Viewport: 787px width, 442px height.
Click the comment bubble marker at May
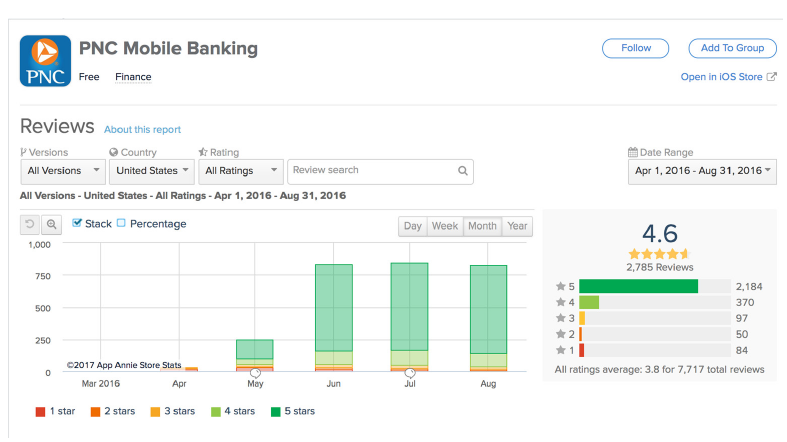[x=255, y=373]
